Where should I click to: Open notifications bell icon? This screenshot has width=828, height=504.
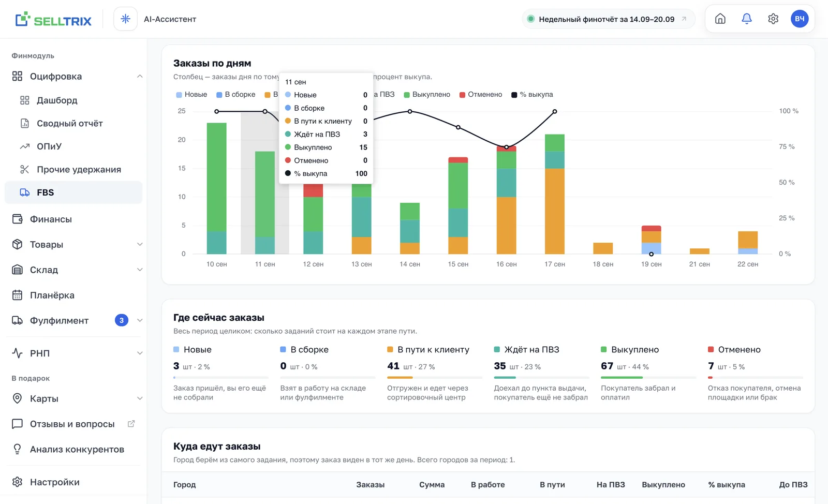[x=746, y=19]
